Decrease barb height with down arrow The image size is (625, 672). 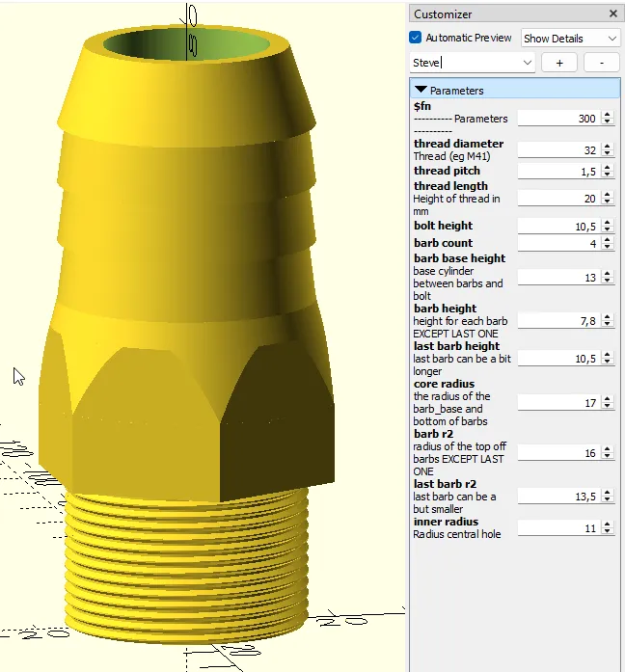pyautogui.click(x=607, y=324)
